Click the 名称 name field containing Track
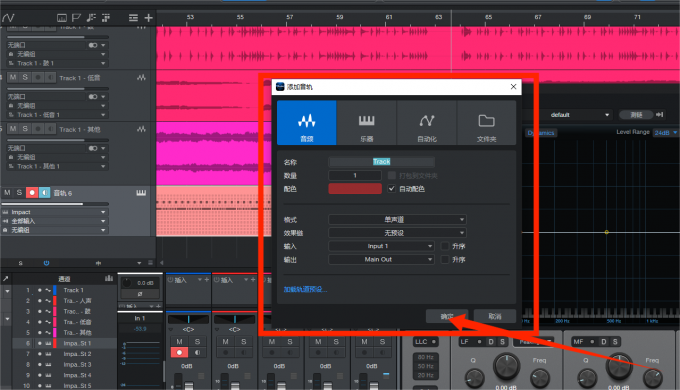This screenshot has width=680, height=390. pos(382,162)
